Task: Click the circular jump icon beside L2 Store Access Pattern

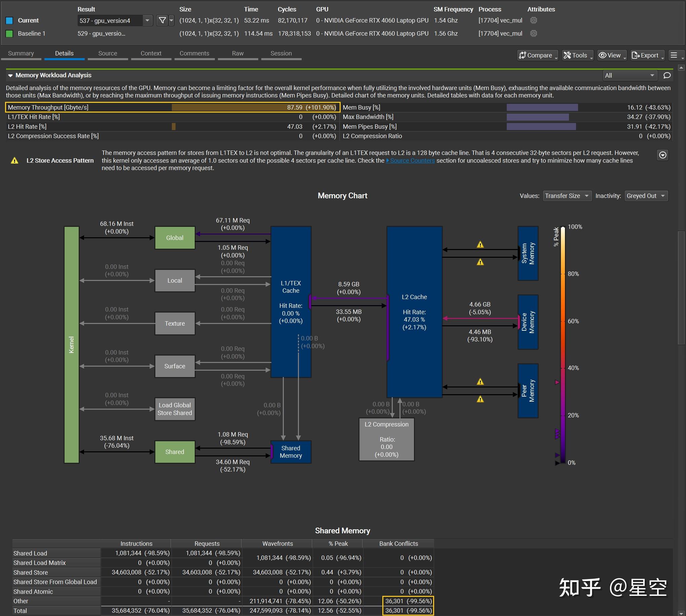Action: click(663, 155)
